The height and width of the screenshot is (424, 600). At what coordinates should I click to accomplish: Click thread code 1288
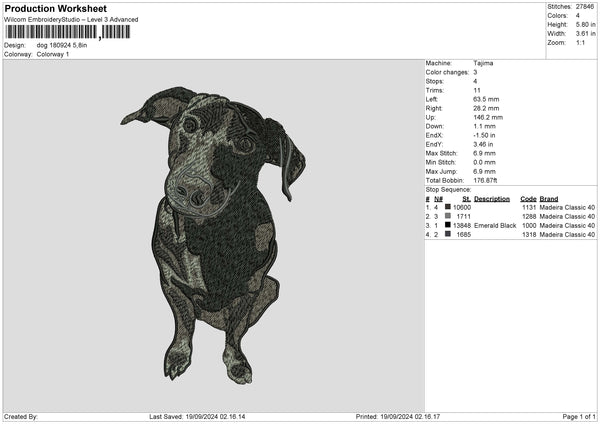(529, 217)
